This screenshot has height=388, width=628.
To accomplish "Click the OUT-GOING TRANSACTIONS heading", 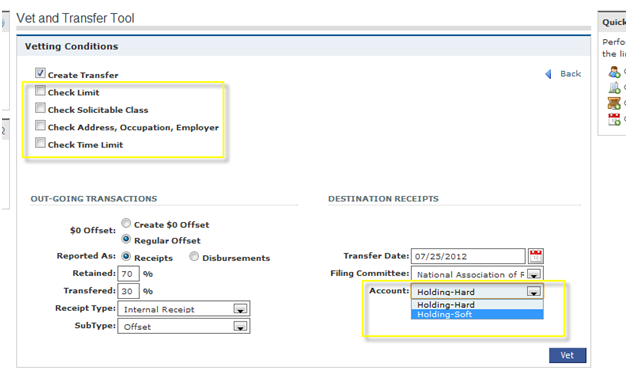I will 94,199.
